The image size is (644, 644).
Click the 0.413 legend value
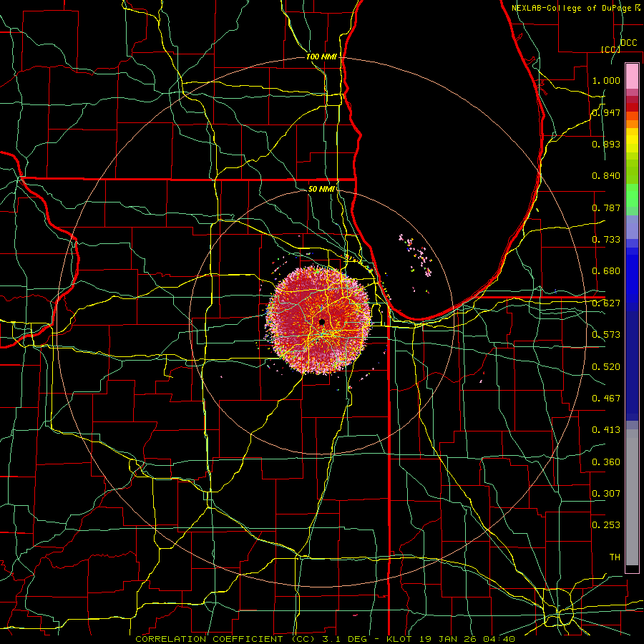click(606, 430)
